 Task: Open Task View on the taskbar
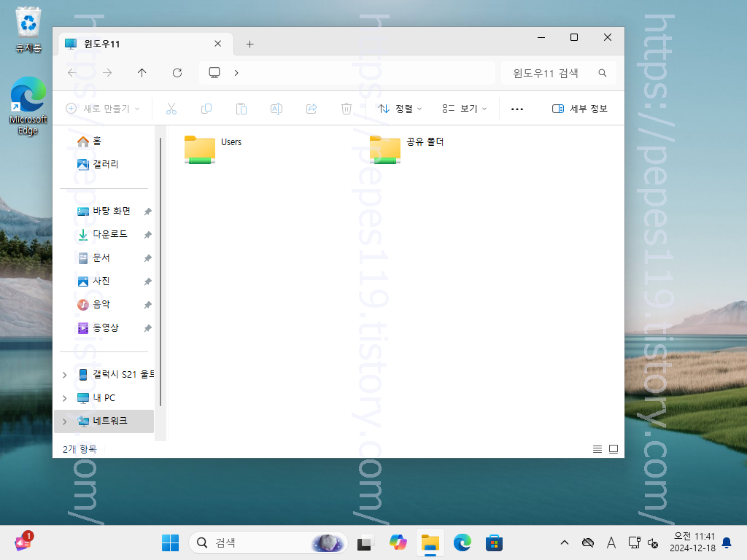[365, 542]
